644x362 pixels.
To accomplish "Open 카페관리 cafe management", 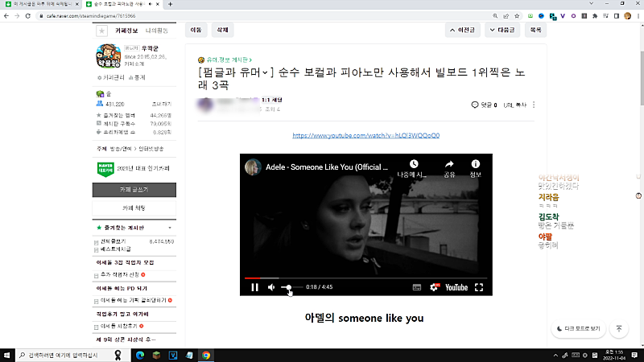I will click(x=111, y=77).
